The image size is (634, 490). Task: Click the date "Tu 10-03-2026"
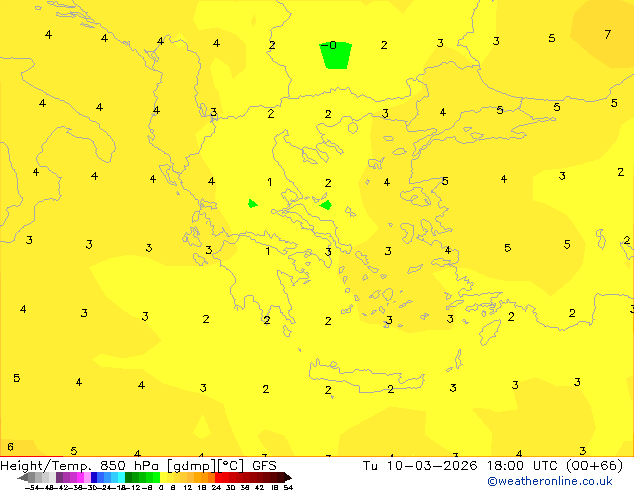click(420, 466)
